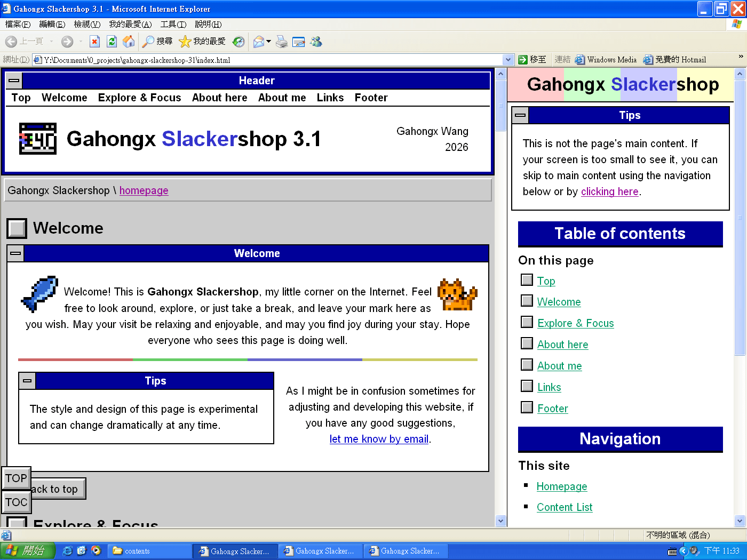The height and width of the screenshot is (560, 747).
Task: Check the box next to Welcome in contents
Action: (527, 301)
